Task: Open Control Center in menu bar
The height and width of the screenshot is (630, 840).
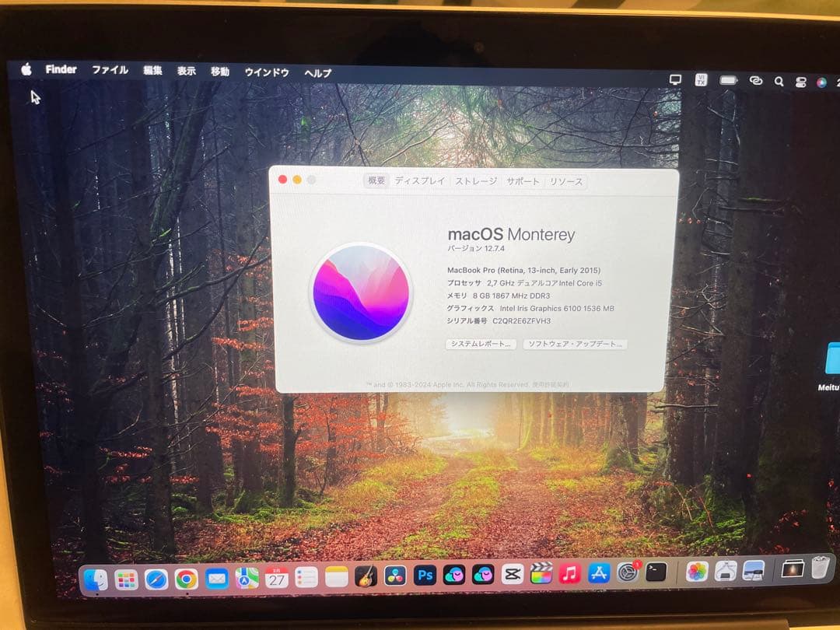Action: 801,82
